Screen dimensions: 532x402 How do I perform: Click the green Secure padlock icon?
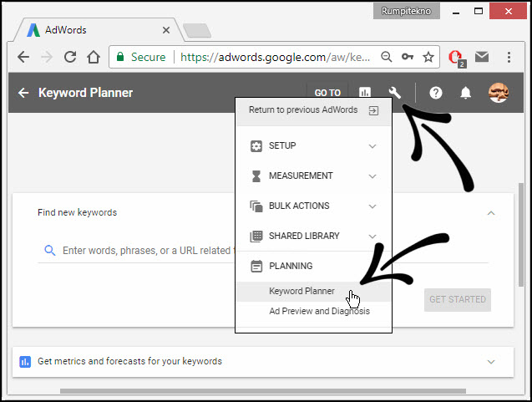(120, 57)
